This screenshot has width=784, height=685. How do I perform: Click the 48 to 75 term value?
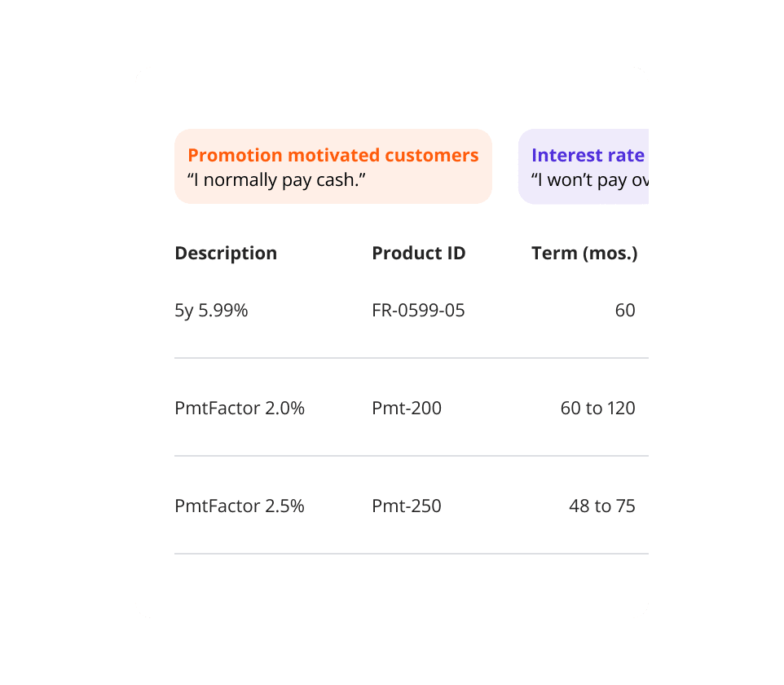[601, 506]
